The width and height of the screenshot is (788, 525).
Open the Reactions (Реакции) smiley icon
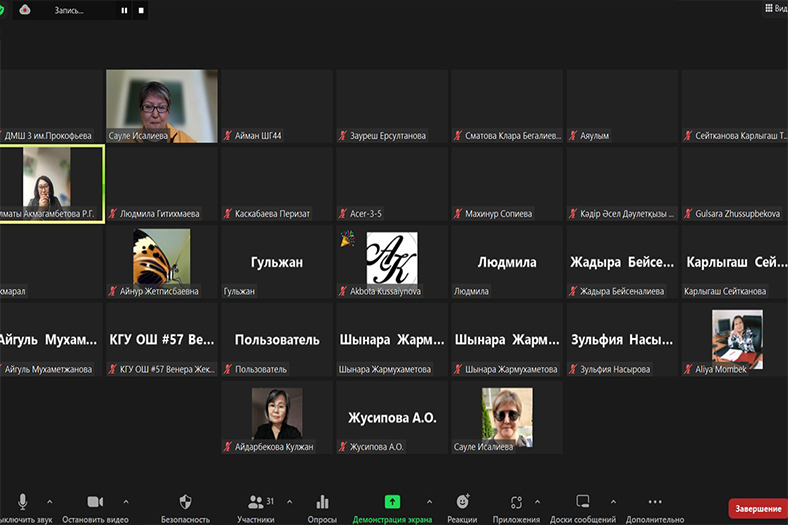click(462, 502)
